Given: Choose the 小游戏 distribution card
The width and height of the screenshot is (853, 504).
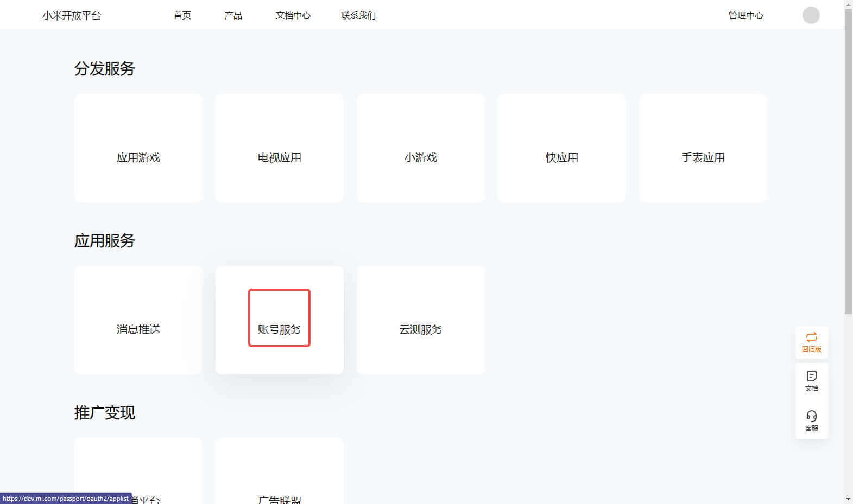Looking at the screenshot, I should pyautogui.click(x=420, y=149).
